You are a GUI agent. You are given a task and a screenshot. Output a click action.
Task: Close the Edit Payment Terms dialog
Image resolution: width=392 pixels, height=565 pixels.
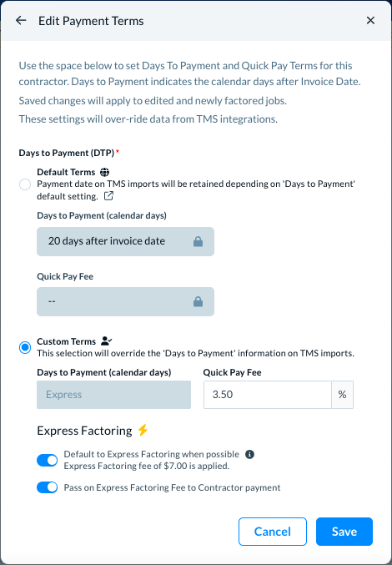370,21
